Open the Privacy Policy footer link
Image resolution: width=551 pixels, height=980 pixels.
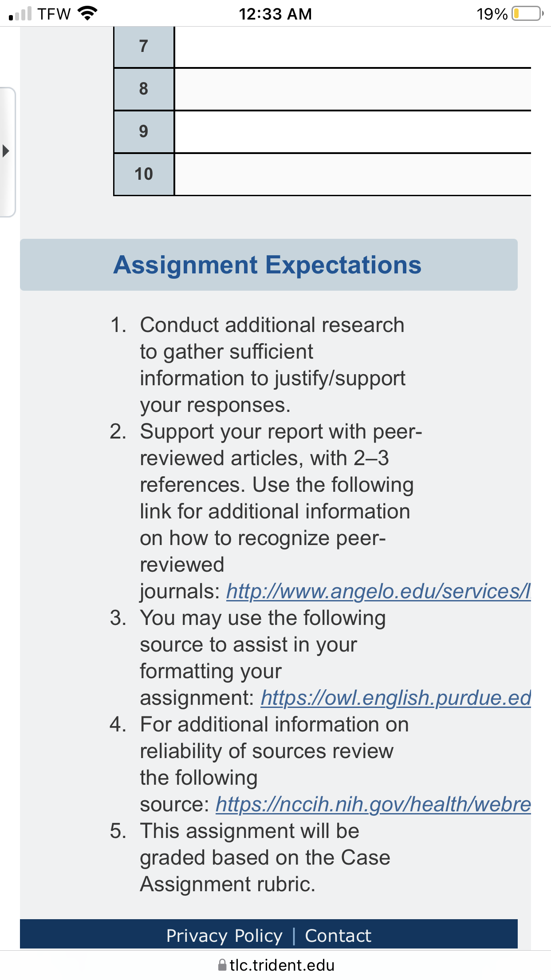click(x=224, y=936)
